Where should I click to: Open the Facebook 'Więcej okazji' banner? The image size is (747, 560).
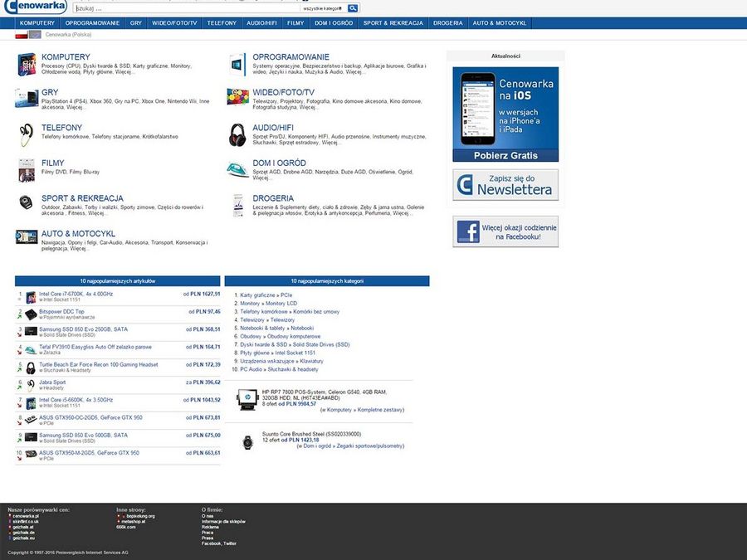point(505,231)
